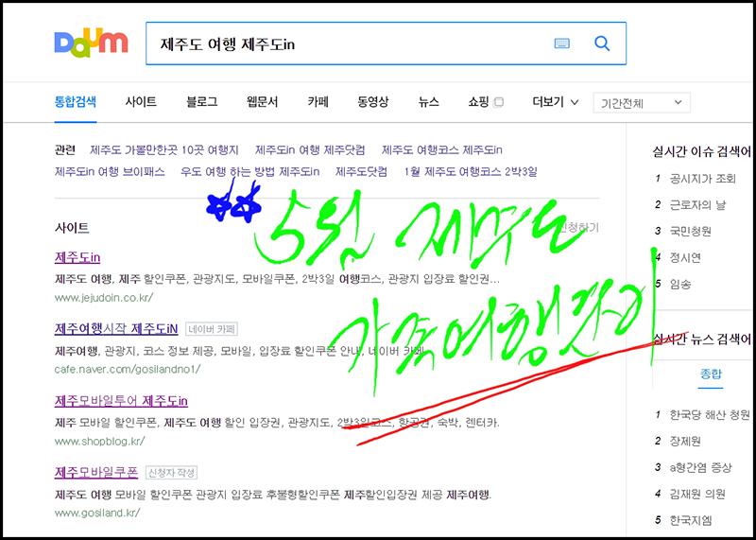Open the www.shopblog.kr/ URL
Image resolution: width=756 pixels, height=540 pixels.
100,441
